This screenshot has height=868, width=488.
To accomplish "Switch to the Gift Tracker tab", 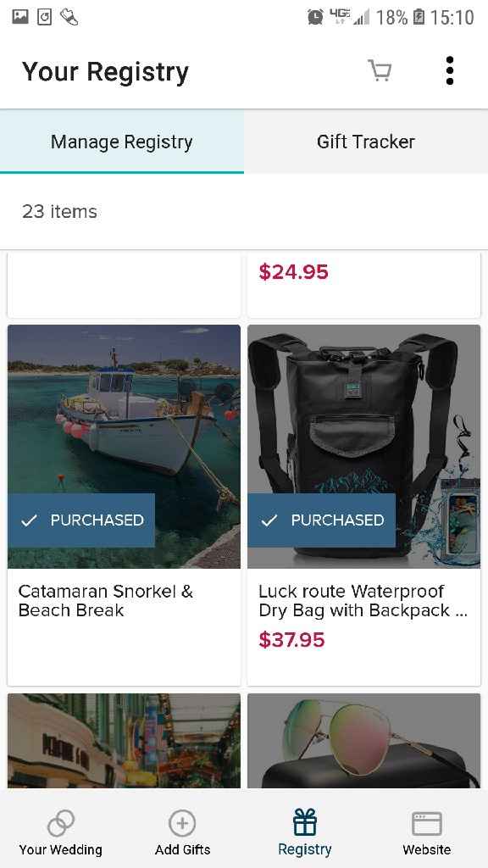I will point(366,142).
